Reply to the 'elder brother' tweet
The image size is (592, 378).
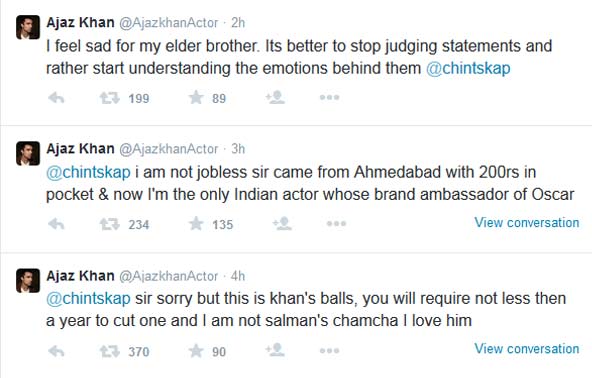point(57,98)
